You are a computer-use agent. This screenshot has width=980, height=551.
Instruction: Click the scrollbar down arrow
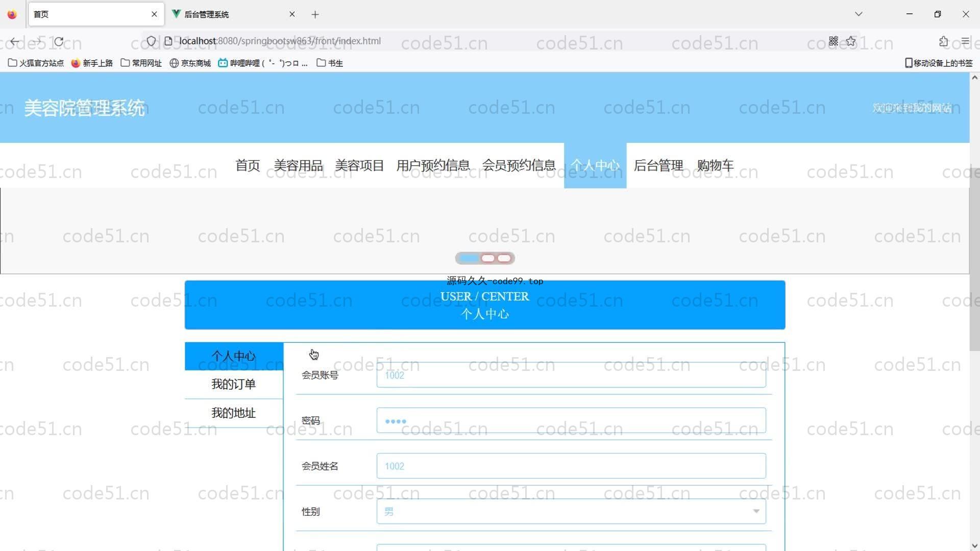tap(974, 546)
